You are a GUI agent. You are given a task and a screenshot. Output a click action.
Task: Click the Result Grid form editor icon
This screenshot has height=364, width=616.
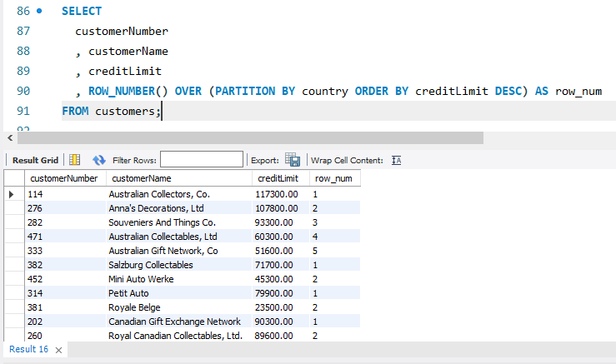click(74, 160)
